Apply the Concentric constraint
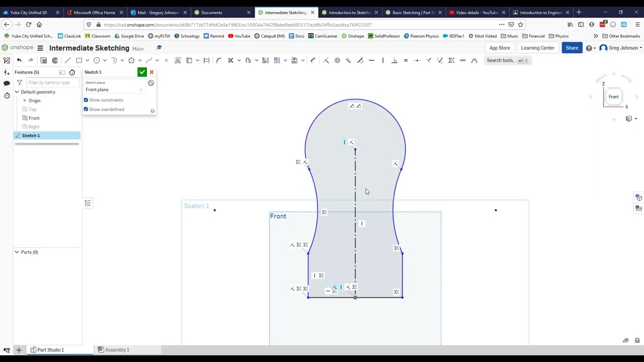This screenshot has width=644, height=362. tap(337, 60)
